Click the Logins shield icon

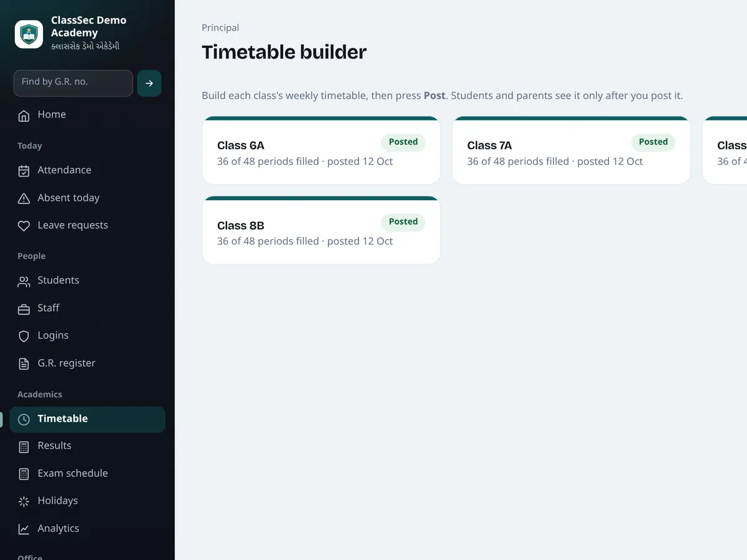[x=24, y=336]
